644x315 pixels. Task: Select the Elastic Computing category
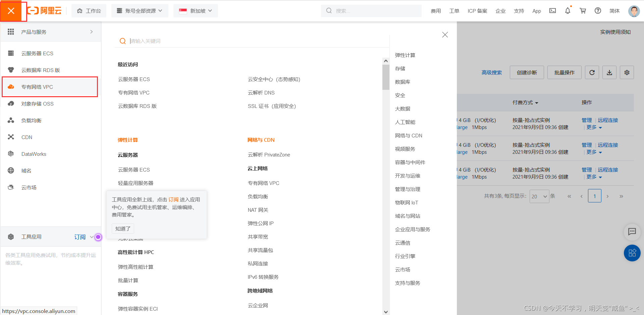pyautogui.click(x=405, y=55)
